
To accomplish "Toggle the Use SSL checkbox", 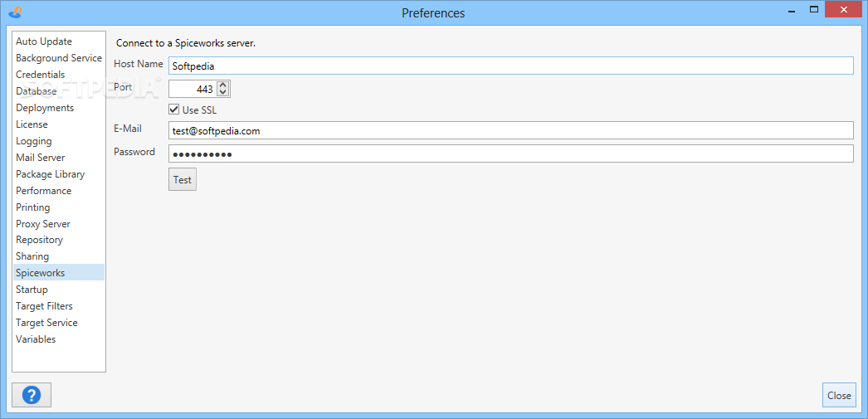I will 173,110.
